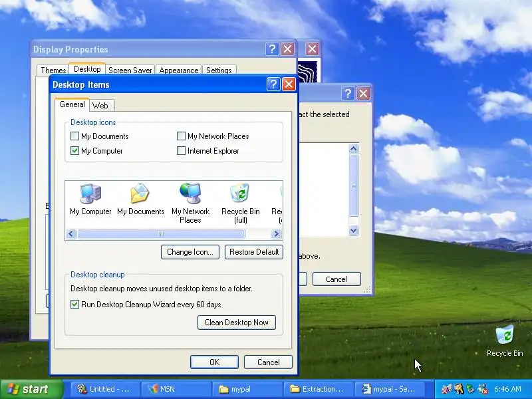
Task: Click the up arrow of the rear dialog scrollbar
Action: click(x=353, y=148)
